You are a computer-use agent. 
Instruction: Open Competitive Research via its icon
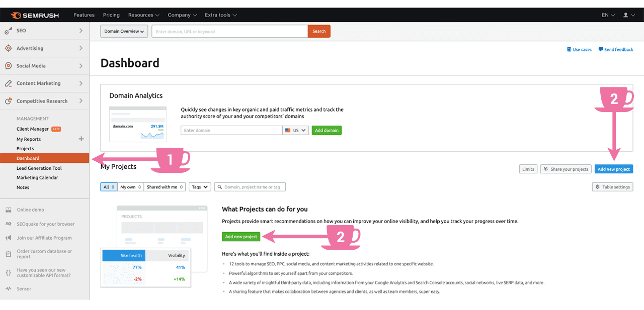tap(8, 100)
